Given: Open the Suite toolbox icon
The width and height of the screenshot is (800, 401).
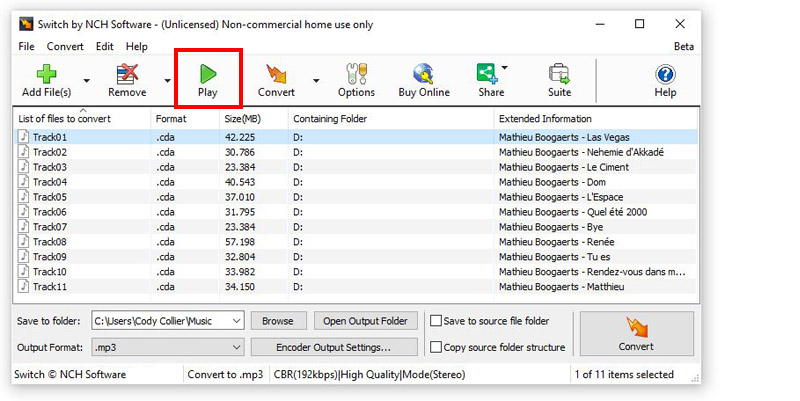Looking at the screenshot, I should click(x=559, y=74).
